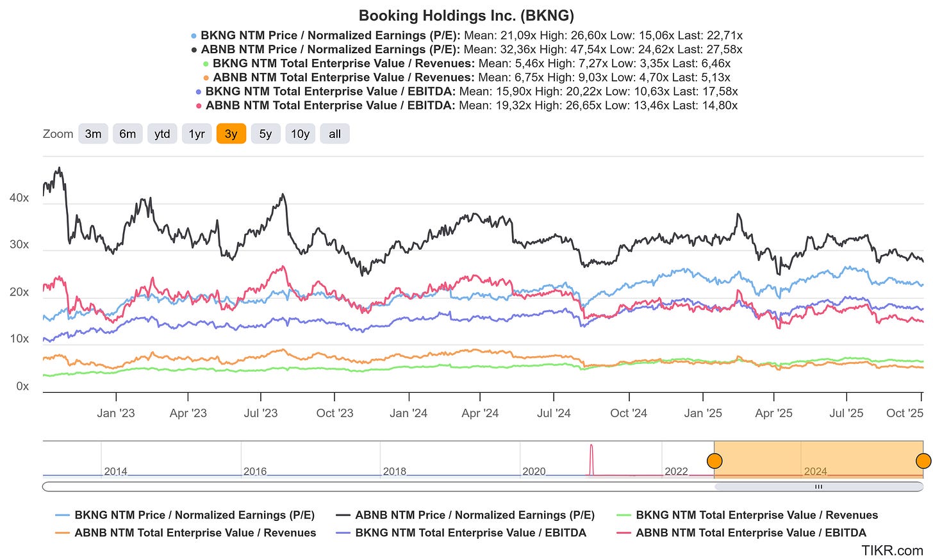Click the 2020 mark in the navigator
The height and width of the screenshot is (560, 933).
pos(534,472)
